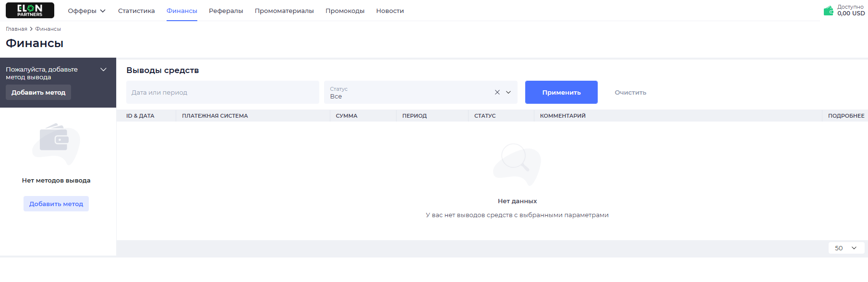Click the blue Добавить метод sidebar button
Screen dimensions: 868x282
[x=56, y=204]
